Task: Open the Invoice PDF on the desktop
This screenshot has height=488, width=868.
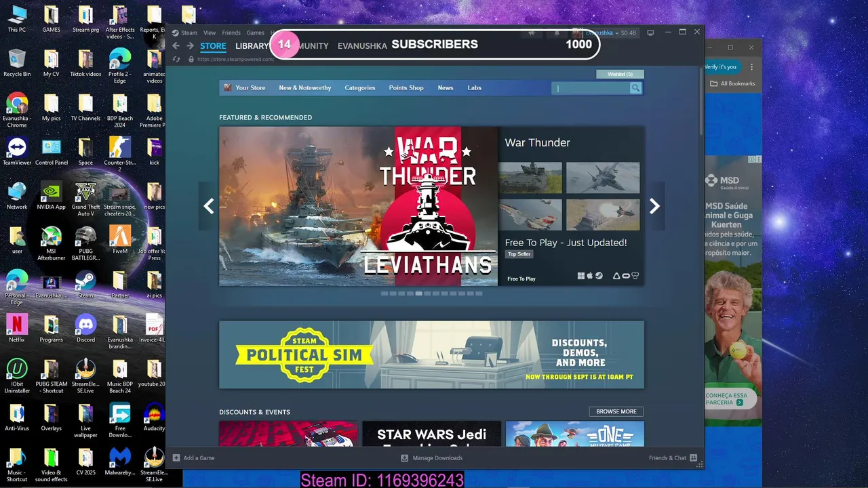Action: pyautogui.click(x=154, y=327)
